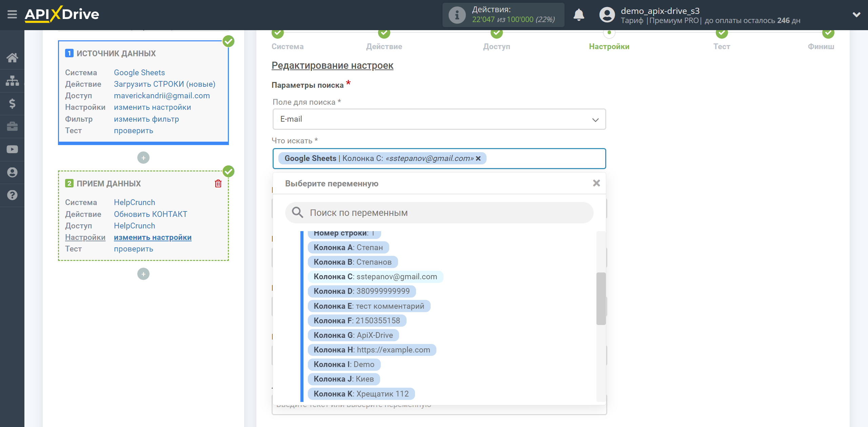This screenshot has width=868, height=427.
Task: Click the Редактирование настроек heading
Action: 332,65
